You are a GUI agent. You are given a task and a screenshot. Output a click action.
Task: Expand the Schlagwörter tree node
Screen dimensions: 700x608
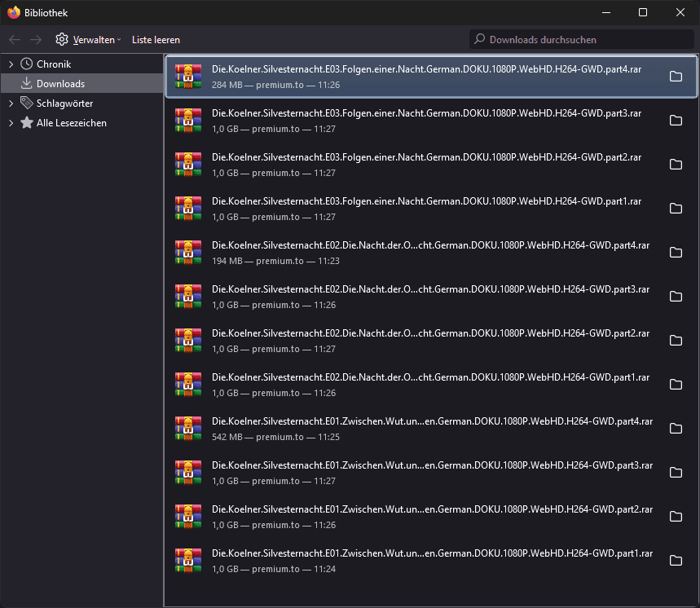click(x=11, y=104)
